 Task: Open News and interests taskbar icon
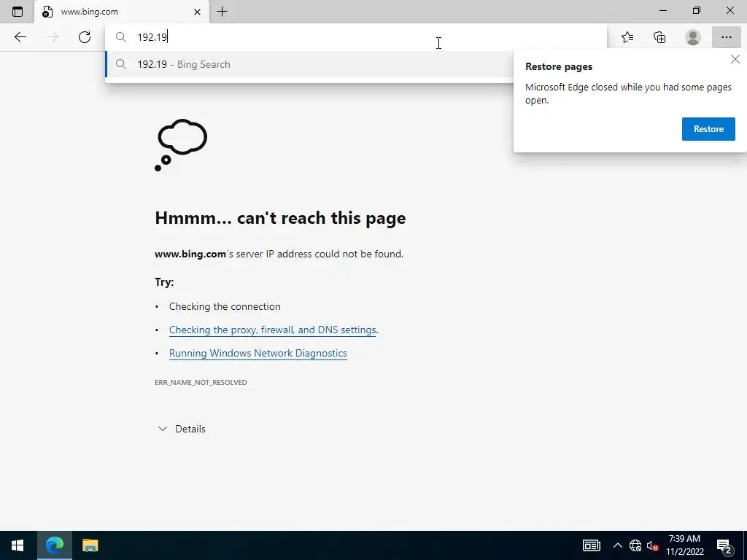pyautogui.click(x=591, y=545)
